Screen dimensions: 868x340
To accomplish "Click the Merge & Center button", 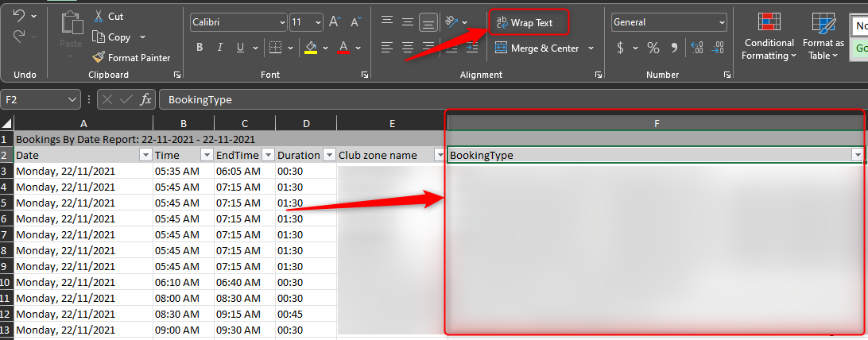I will pos(537,48).
